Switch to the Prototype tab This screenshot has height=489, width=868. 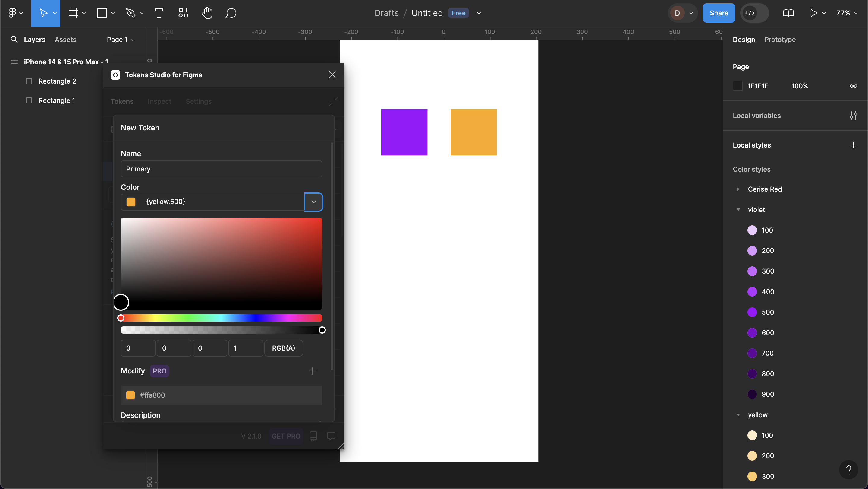coord(780,40)
